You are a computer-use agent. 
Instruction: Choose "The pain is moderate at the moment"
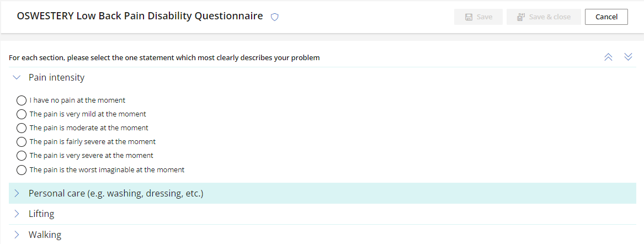tap(21, 128)
